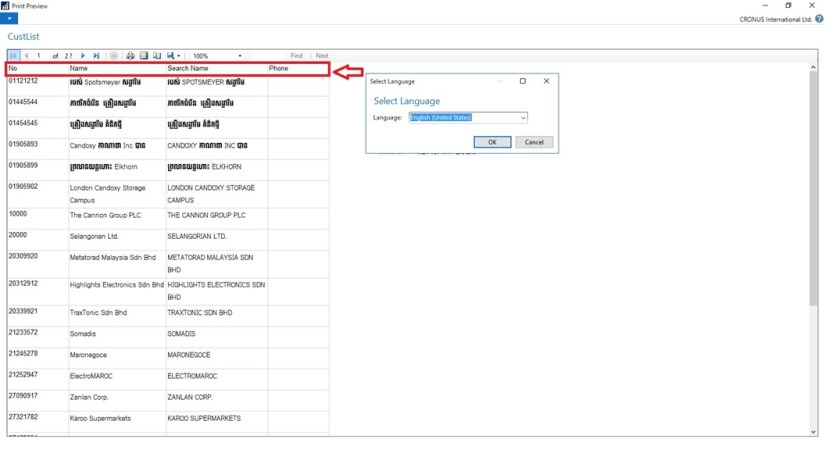Click the Next search link
Viewport: 825px width, 464px height.
[322, 56]
